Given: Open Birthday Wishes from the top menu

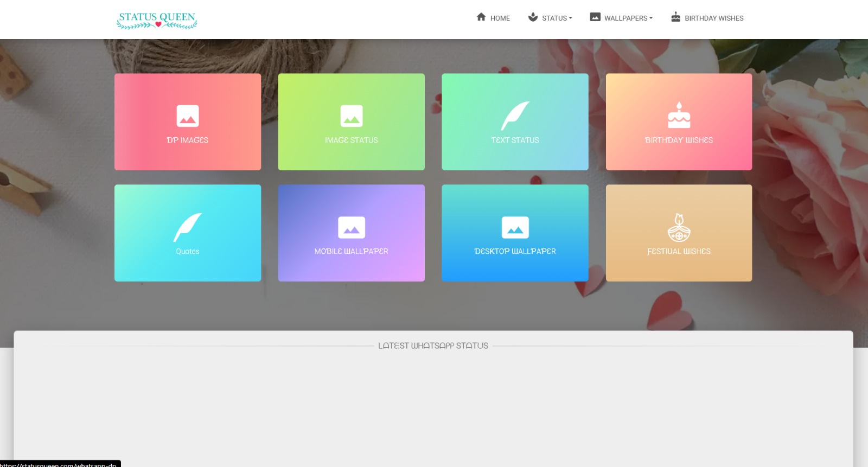Looking at the screenshot, I should (714, 18).
